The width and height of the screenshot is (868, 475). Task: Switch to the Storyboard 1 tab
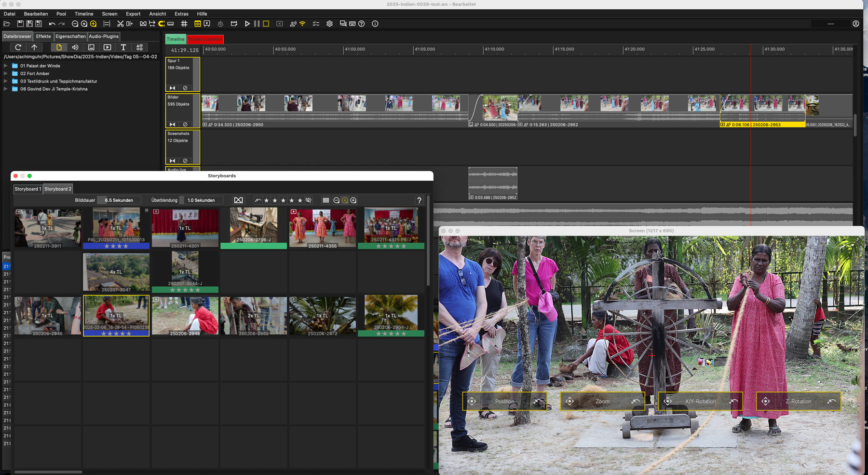click(x=28, y=189)
